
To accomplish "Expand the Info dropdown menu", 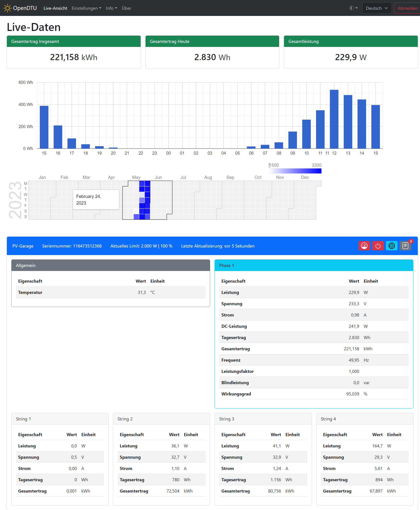I will pyautogui.click(x=111, y=8).
